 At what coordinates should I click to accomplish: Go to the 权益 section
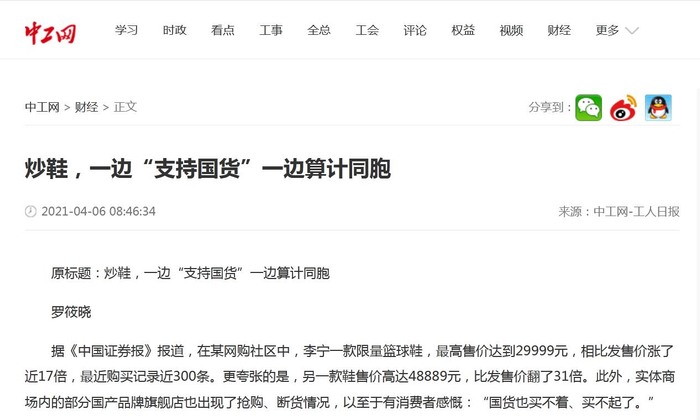click(463, 30)
